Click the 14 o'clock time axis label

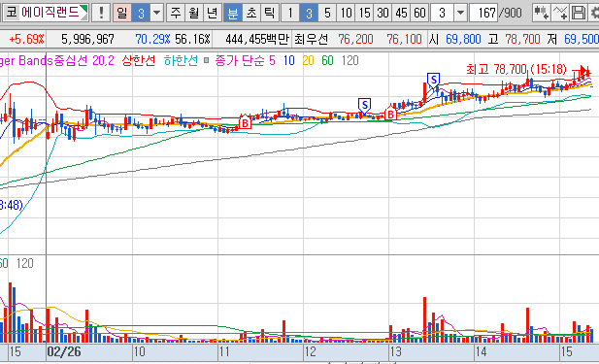481,351
